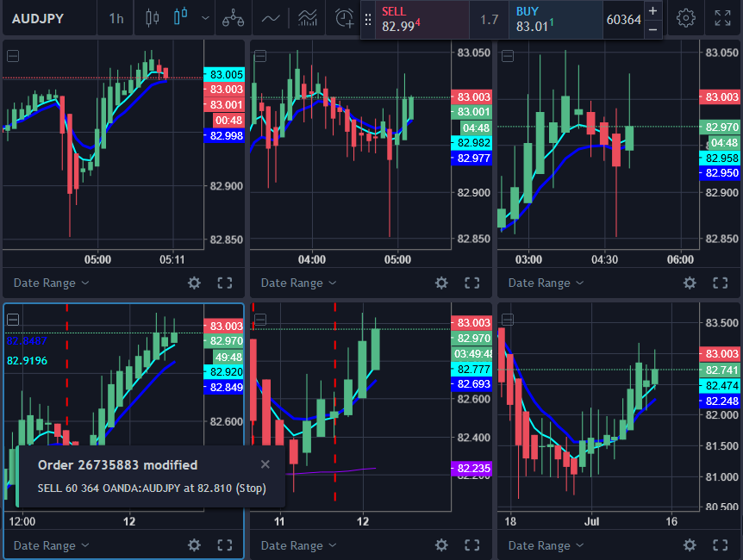Toggle the legend box on the bottom-middle chart

click(x=260, y=319)
